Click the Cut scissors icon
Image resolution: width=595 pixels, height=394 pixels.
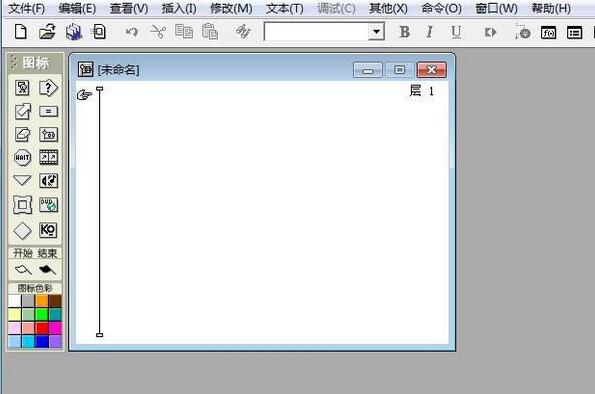(158, 32)
